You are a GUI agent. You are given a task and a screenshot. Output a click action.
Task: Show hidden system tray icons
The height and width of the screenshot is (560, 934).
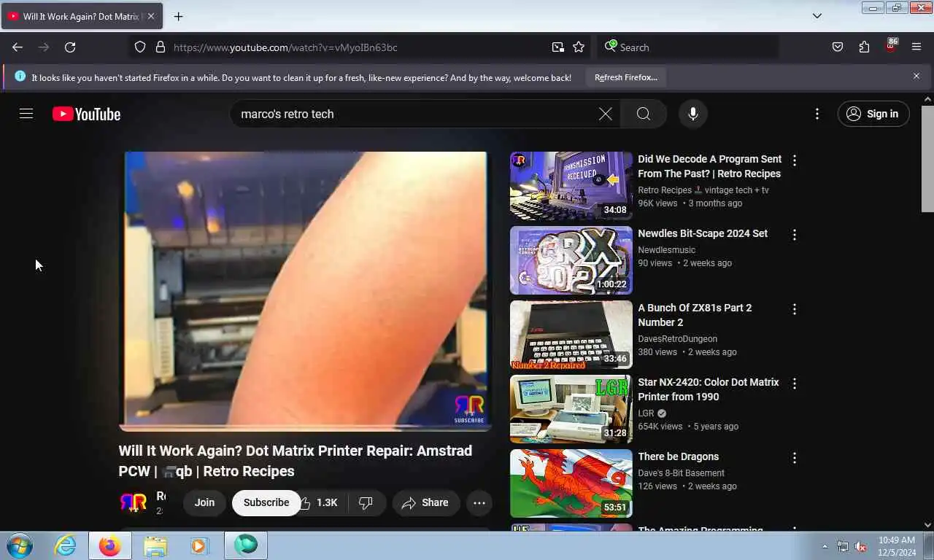click(x=825, y=546)
